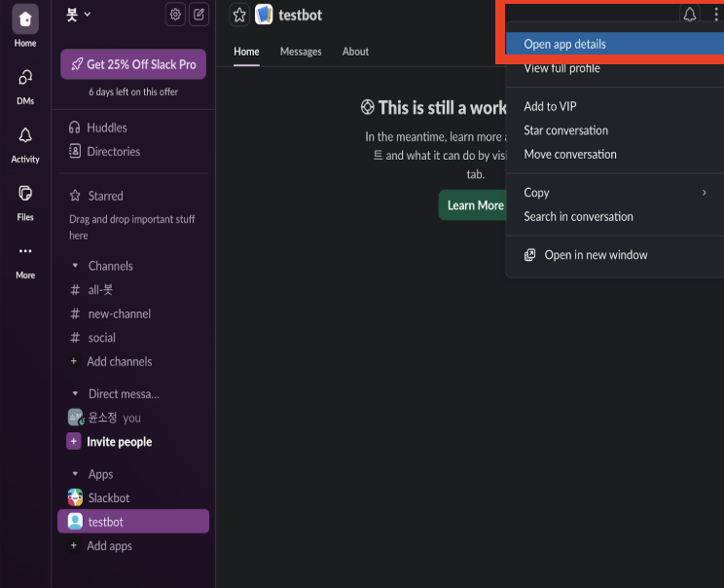Switch to the About tab

click(355, 52)
